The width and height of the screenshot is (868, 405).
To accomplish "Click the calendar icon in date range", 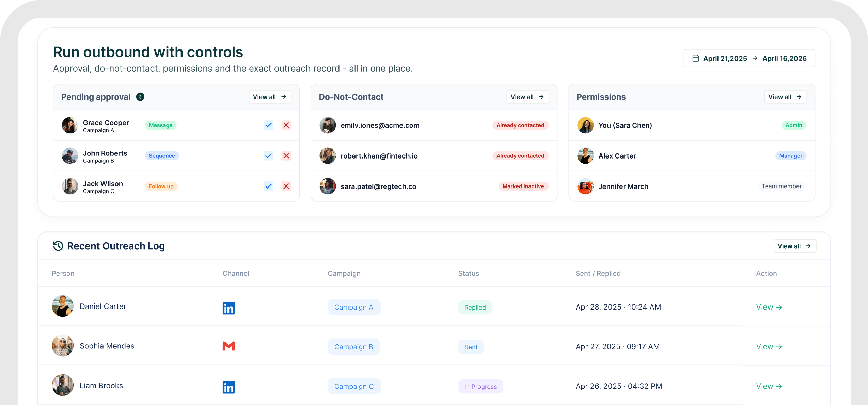I will click(695, 58).
